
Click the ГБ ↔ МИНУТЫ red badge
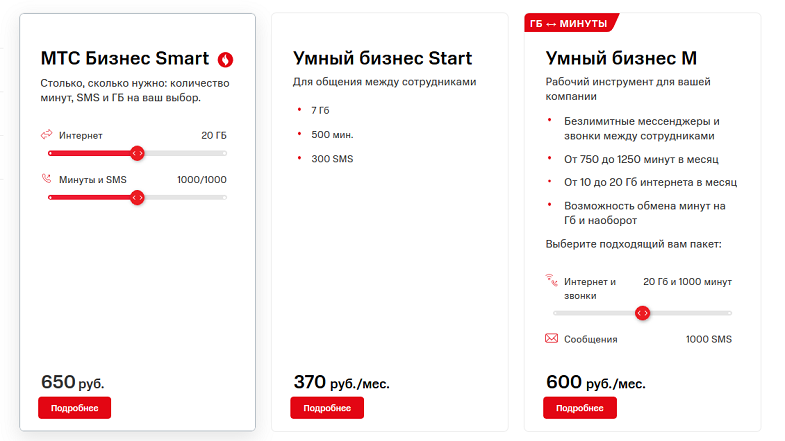pos(571,23)
